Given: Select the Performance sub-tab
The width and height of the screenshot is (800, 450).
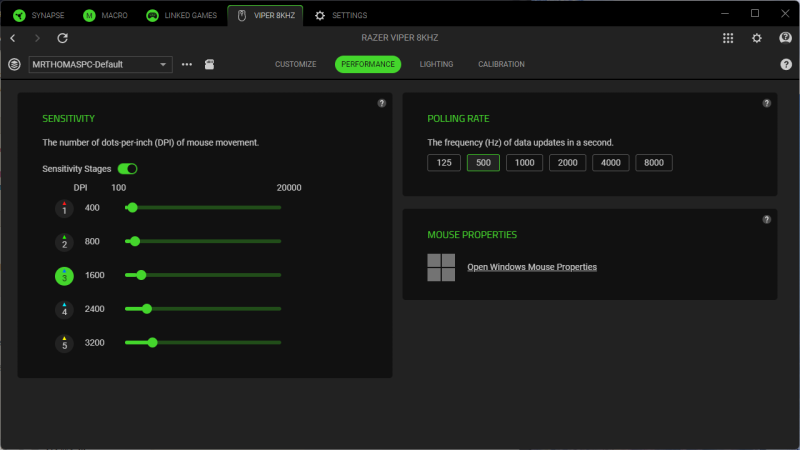Looking at the screenshot, I should pos(368,64).
